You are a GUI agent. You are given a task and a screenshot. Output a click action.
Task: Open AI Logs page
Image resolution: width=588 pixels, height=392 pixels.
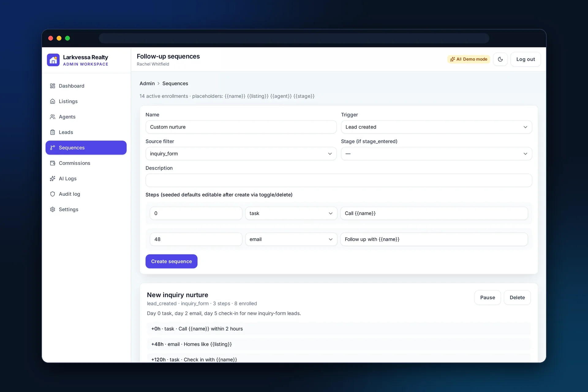coord(86,179)
